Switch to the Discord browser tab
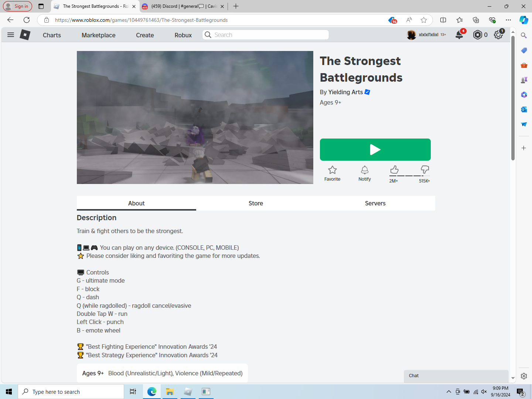Screen dimensions: 532x399 (183, 6)
